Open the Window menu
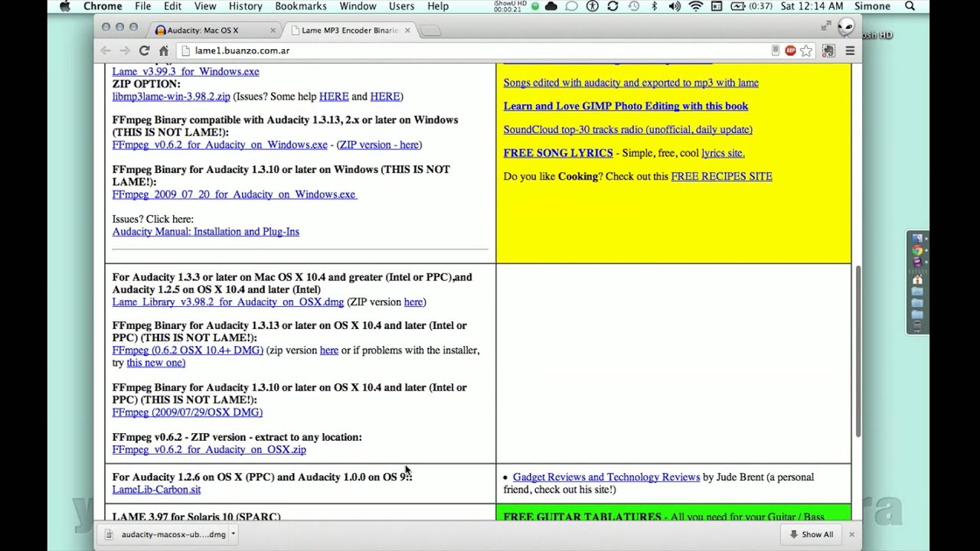Viewport: 980px width, 551px height. pyautogui.click(x=358, y=6)
